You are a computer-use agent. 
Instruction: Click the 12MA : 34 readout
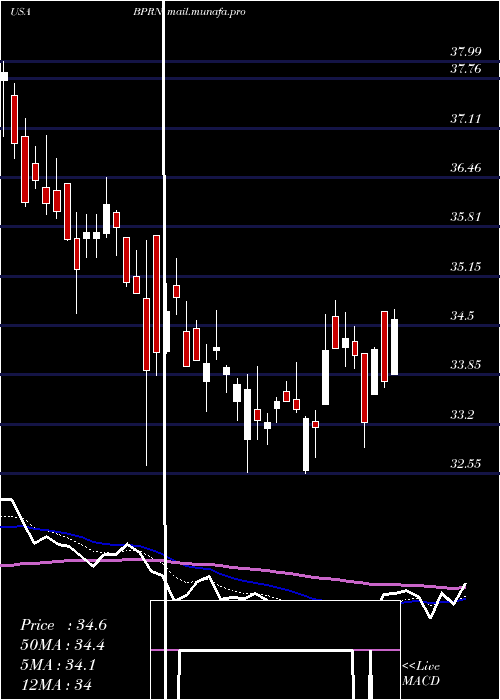coord(56,684)
